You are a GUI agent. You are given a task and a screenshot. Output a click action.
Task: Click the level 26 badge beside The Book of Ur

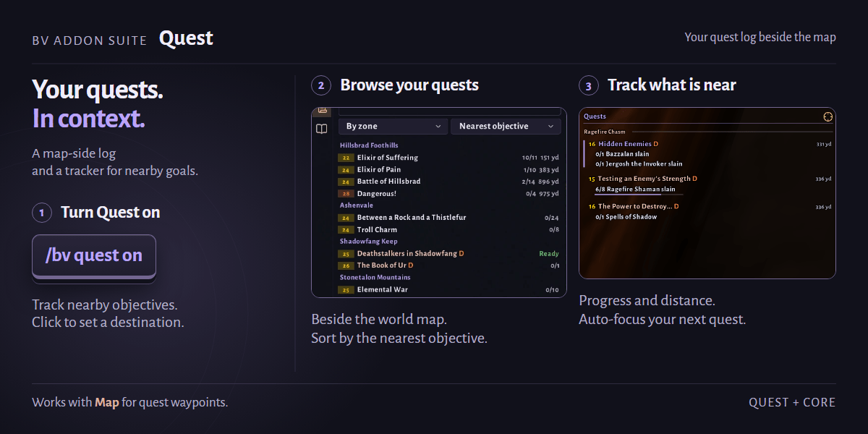point(346,265)
